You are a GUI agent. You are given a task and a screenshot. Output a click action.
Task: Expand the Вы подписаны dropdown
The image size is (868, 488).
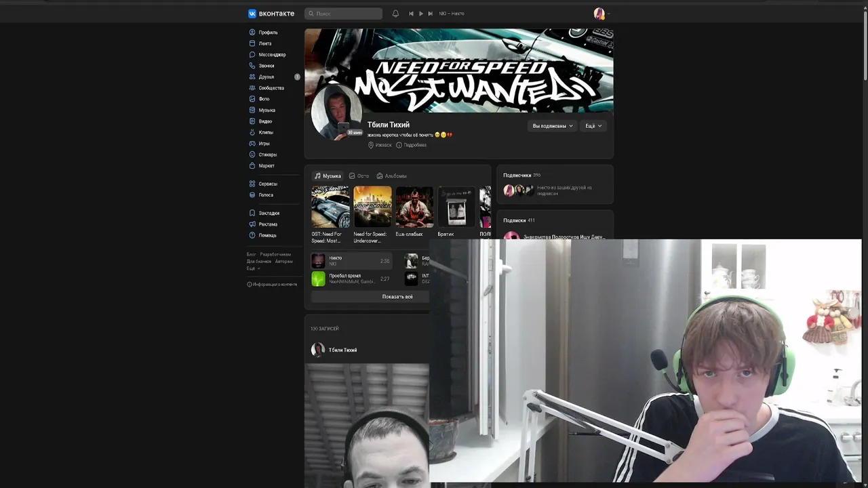click(553, 126)
